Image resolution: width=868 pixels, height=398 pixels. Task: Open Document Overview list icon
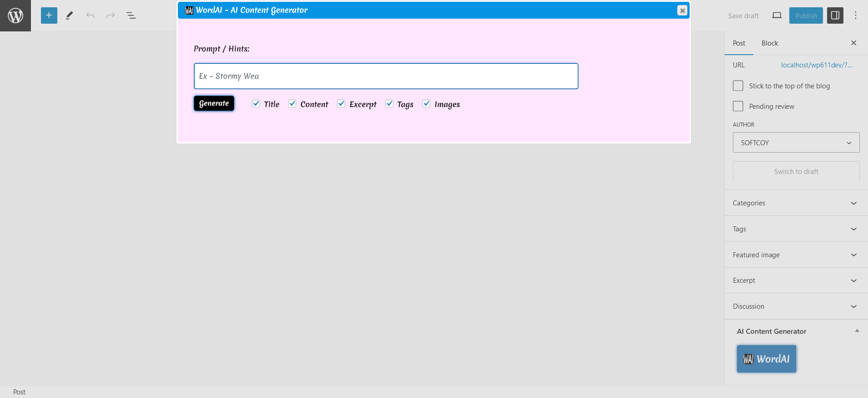pos(131,15)
